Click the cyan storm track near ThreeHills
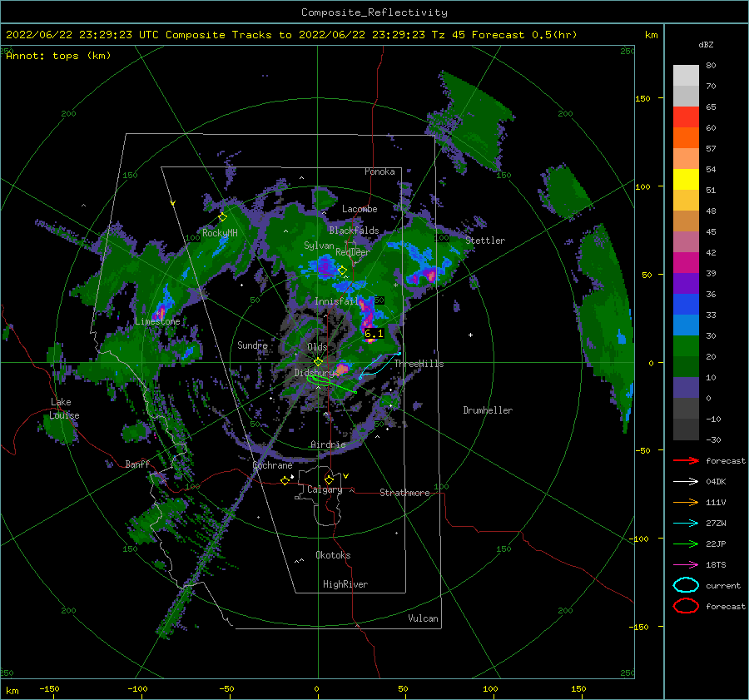The image size is (749, 700). (x=379, y=365)
